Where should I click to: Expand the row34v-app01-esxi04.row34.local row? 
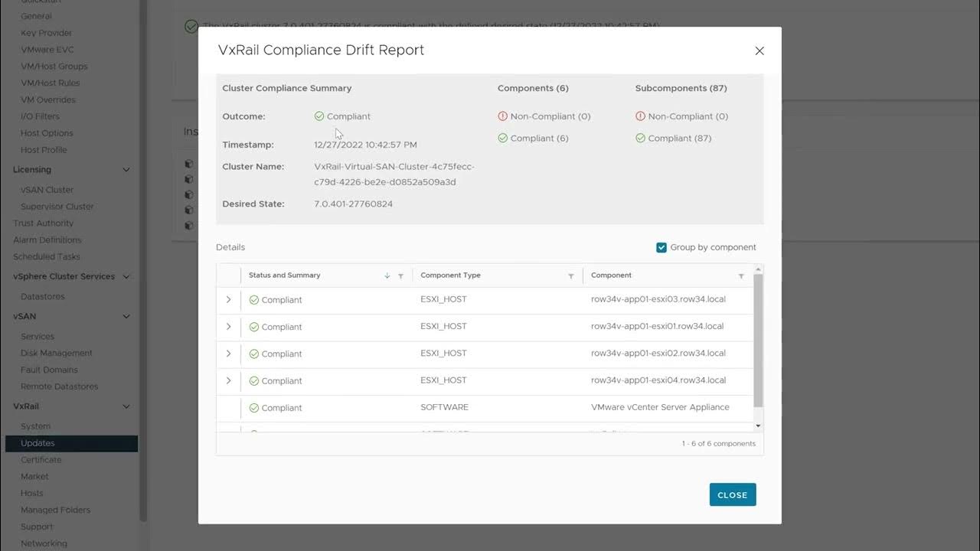(228, 380)
